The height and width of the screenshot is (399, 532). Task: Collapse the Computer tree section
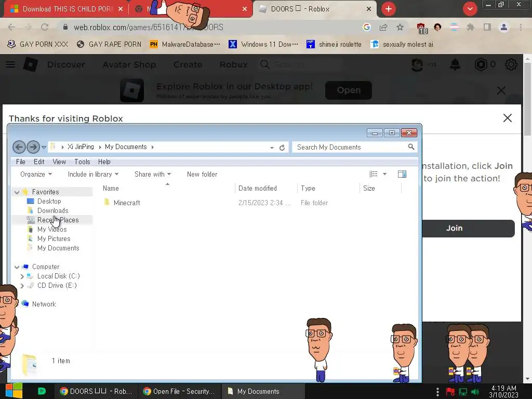[17, 267]
